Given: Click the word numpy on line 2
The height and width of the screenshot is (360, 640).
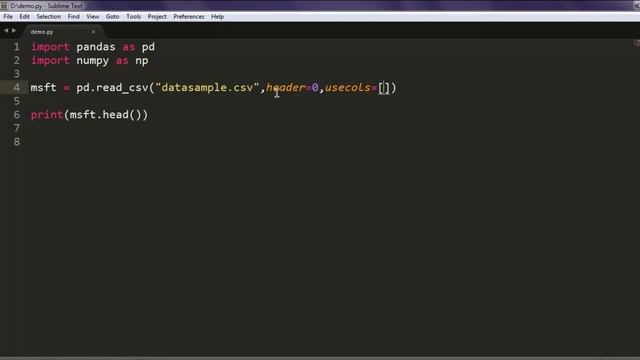Looking at the screenshot, I should pos(93,61).
